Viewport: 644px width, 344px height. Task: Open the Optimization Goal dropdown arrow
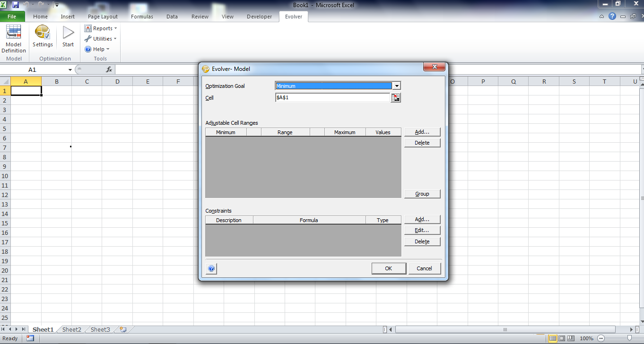(397, 86)
